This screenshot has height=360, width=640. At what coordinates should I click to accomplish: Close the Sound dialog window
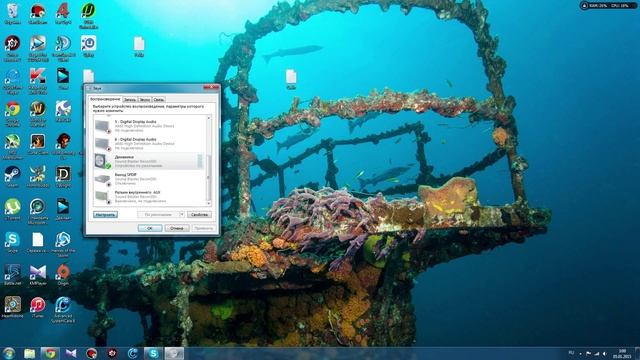[x=212, y=87]
